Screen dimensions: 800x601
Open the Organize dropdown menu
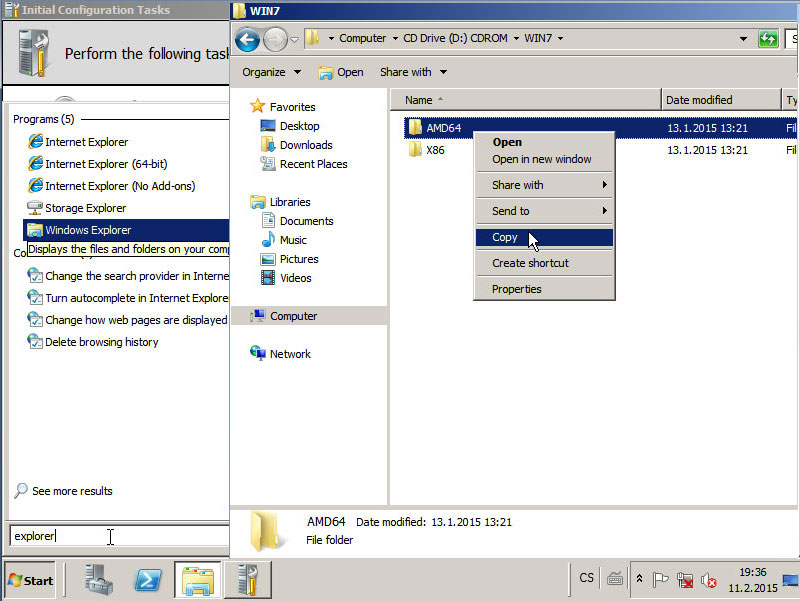tap(271, 72)
